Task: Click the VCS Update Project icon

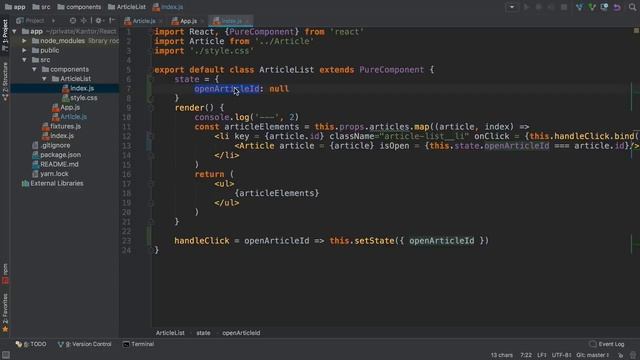Action: pyautogui.click(x=579, y=7)
